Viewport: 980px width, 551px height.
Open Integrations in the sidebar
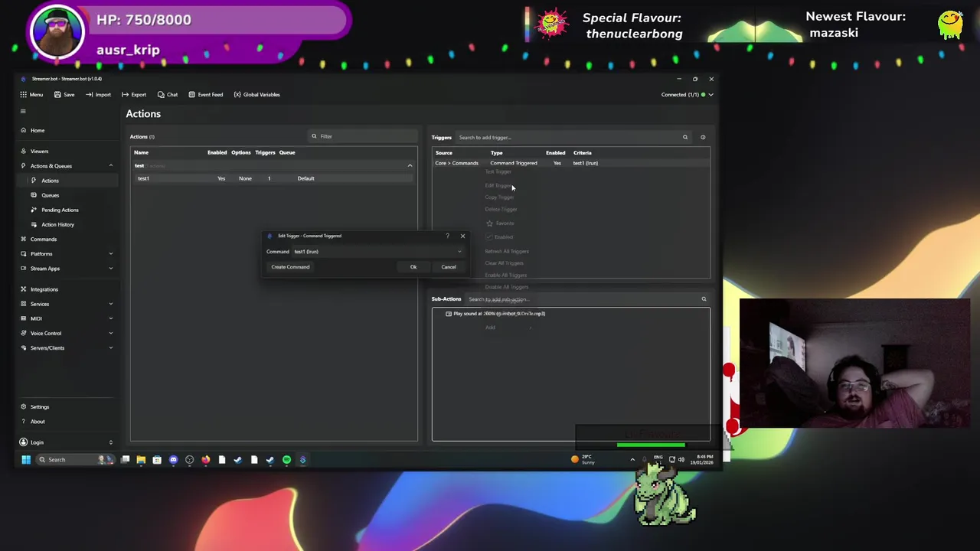(x=44, y=289)
